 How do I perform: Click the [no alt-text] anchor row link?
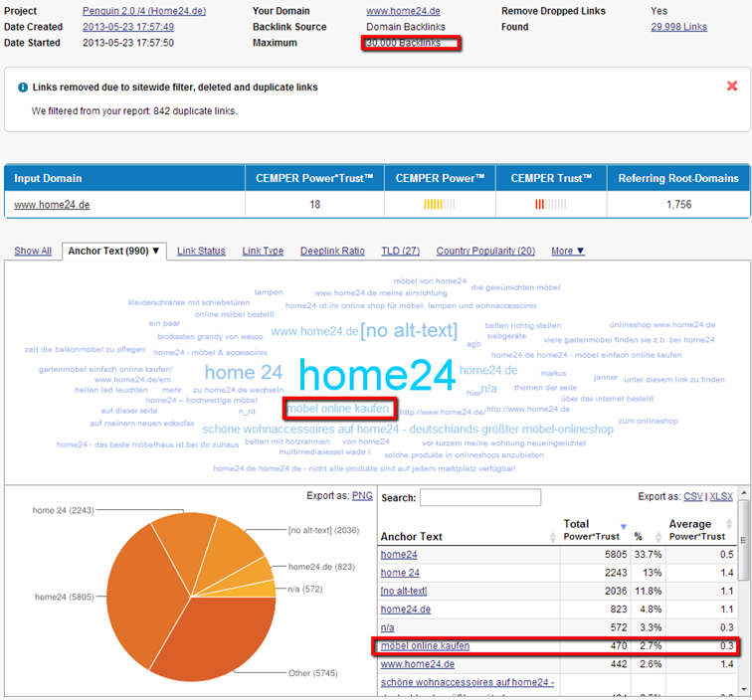(x=404, y=592)
